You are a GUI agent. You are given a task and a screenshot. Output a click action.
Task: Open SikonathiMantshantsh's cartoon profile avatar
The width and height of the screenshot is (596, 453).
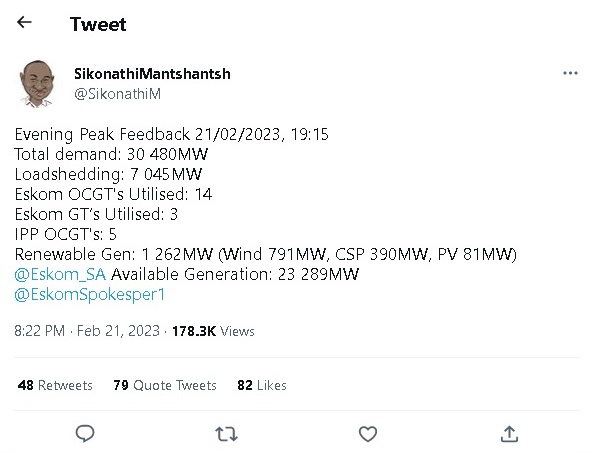coord(36,84)
